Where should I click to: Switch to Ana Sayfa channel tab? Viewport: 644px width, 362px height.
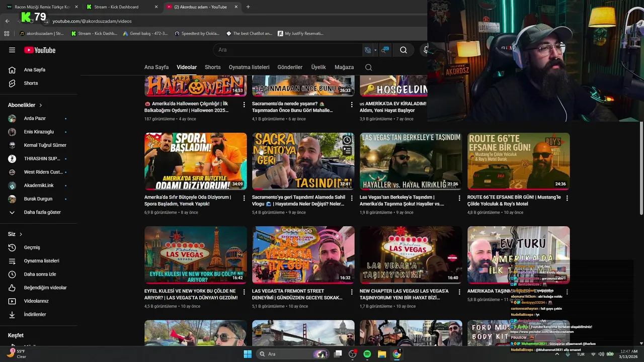click(156, 67)
